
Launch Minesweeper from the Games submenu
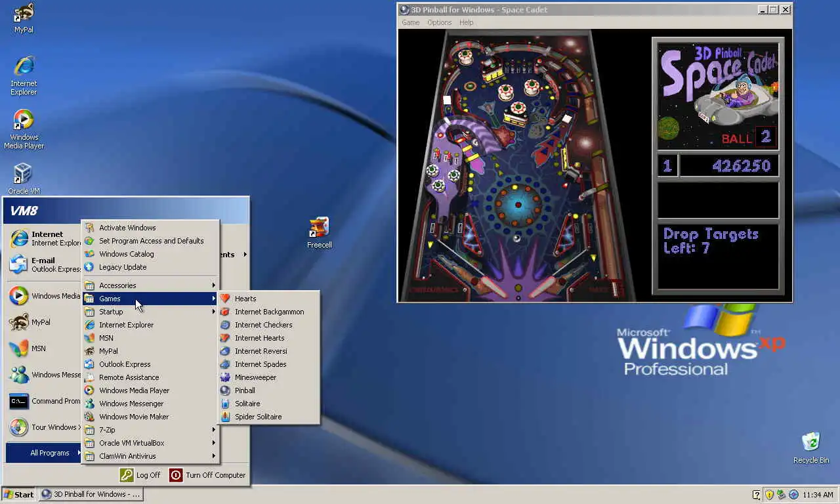269,377
